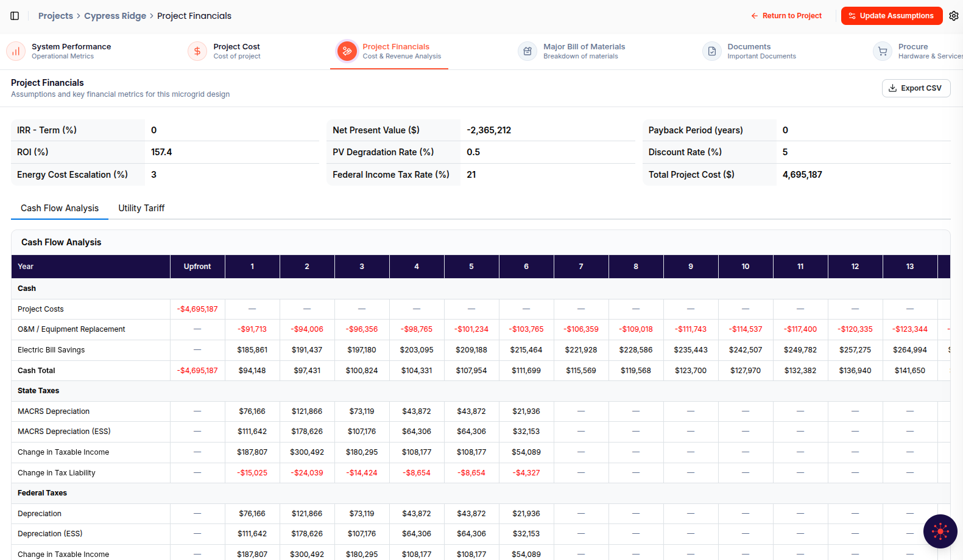Click Export CSV button

(x=916, y=88)
